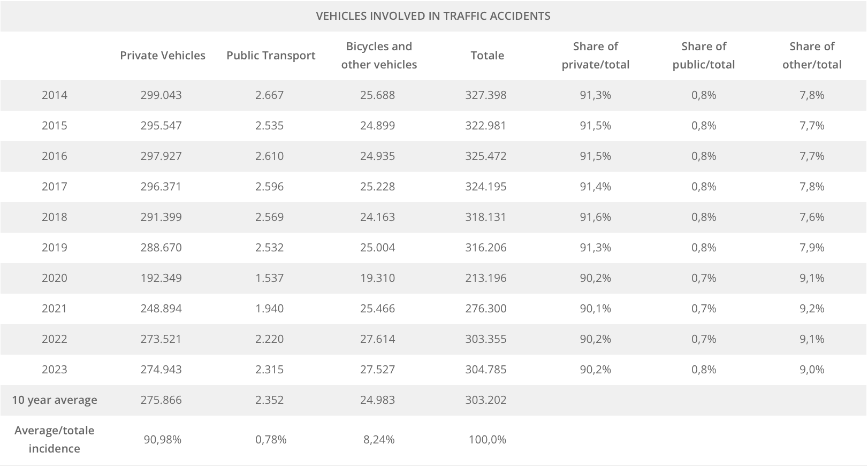868x475 pixels.
Task: Click the Average/totale incidence label
Action: (x=55, y=440)
